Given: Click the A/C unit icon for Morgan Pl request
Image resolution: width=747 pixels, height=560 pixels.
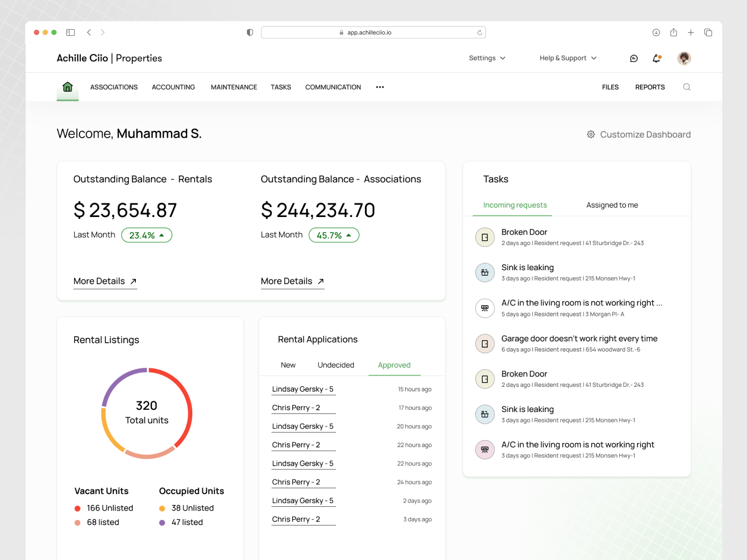Looking at the screenshot, I should (x=485, y=308).
